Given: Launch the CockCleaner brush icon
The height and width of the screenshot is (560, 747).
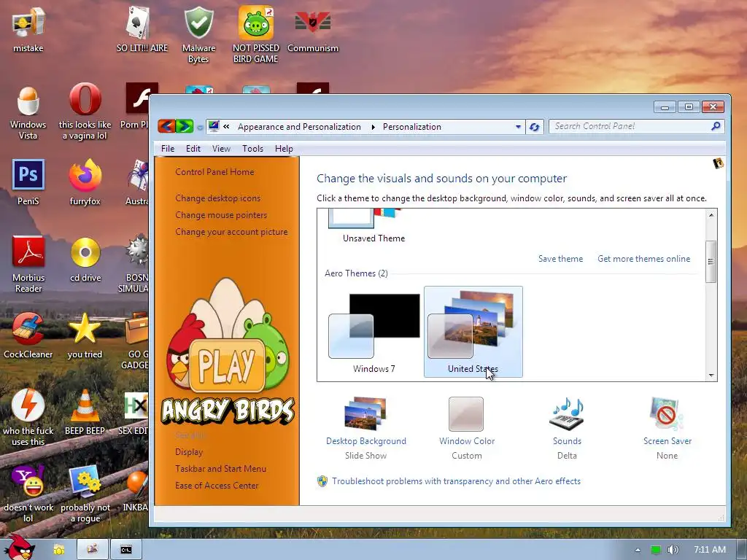Looking at the screenshot, I should coord(28,336).
